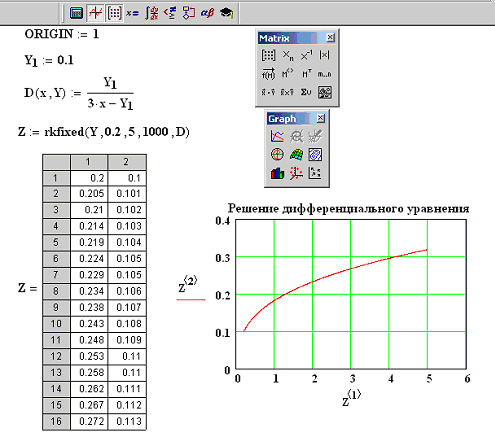Click the Subscript Xn icon in Matrix palette
The height and width of the screenshot is (436, 495).
288,55
